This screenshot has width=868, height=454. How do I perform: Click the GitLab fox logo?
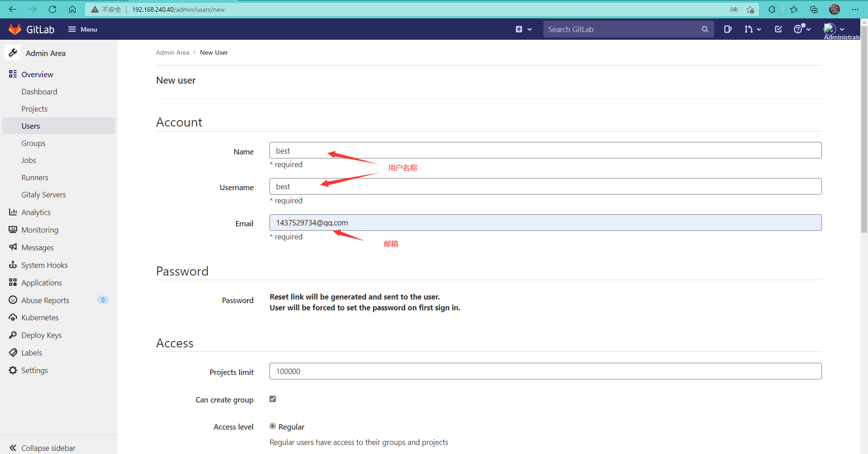[x=15, y=28]
